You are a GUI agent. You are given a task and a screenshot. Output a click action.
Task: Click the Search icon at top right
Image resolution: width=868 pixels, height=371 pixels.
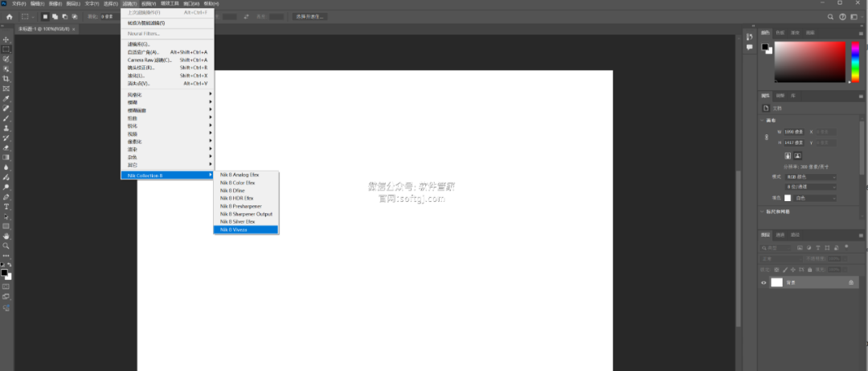click(x=830, y=17)
